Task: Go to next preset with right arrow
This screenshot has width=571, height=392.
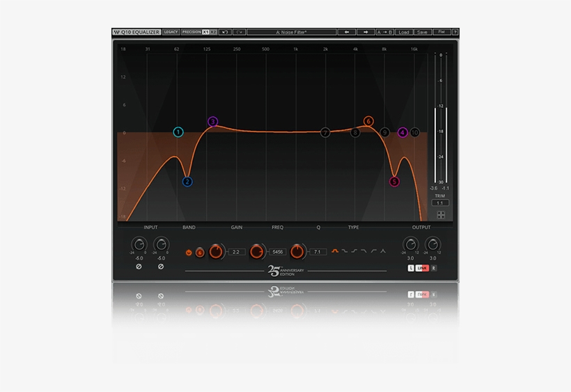Action: pyautogui.click(x=366, y=32)
